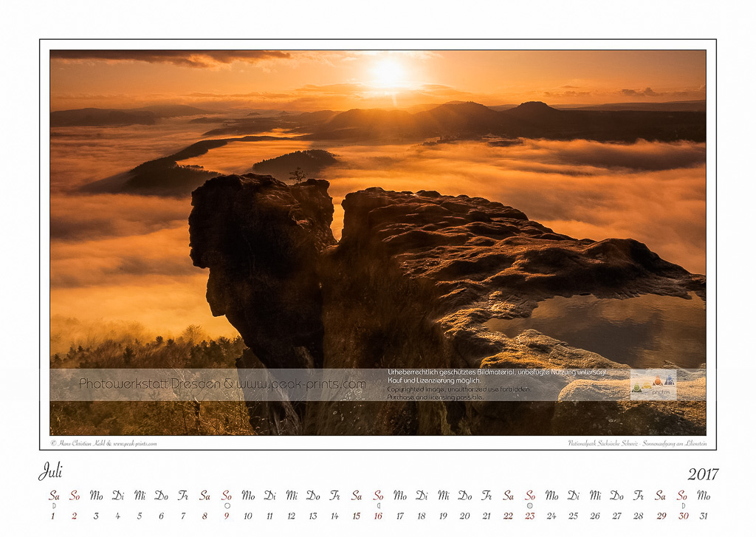Click the moon phase symbol above day 30

pos(683,506)
